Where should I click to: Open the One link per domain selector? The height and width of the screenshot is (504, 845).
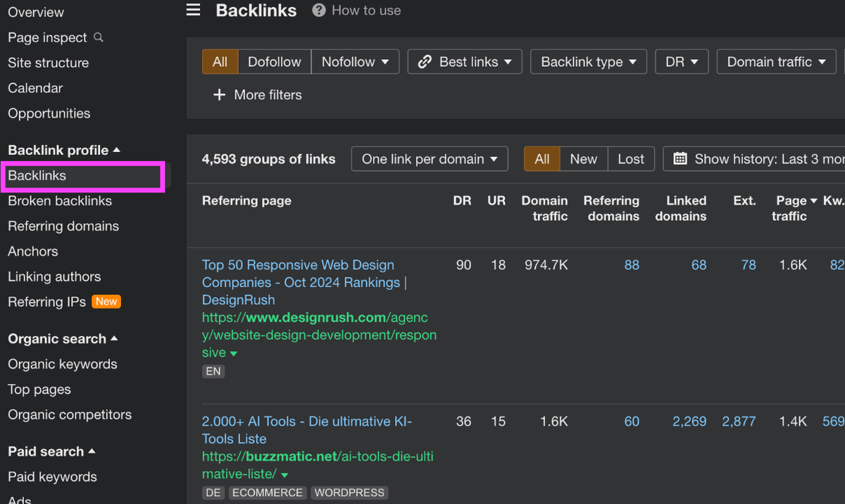429,158
